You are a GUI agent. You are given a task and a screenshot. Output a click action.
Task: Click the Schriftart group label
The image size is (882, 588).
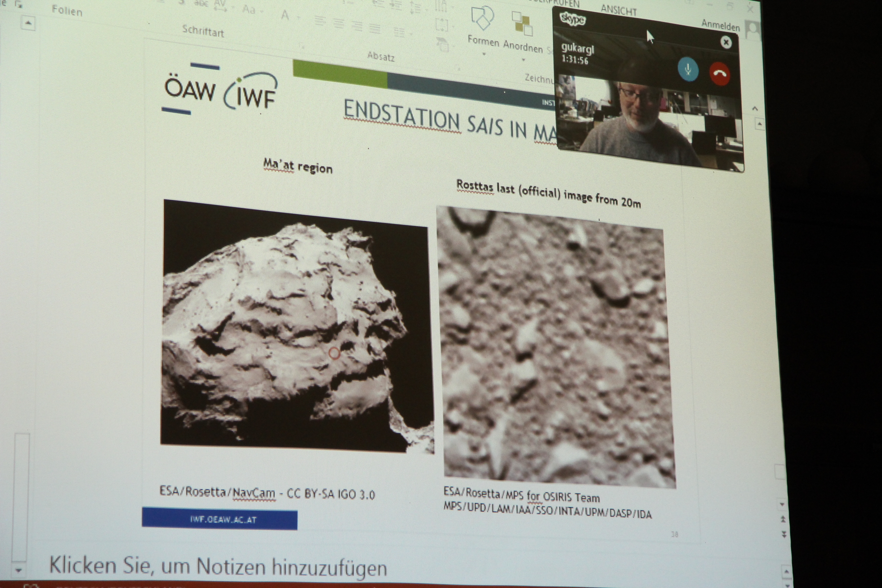tap(203, 31)
